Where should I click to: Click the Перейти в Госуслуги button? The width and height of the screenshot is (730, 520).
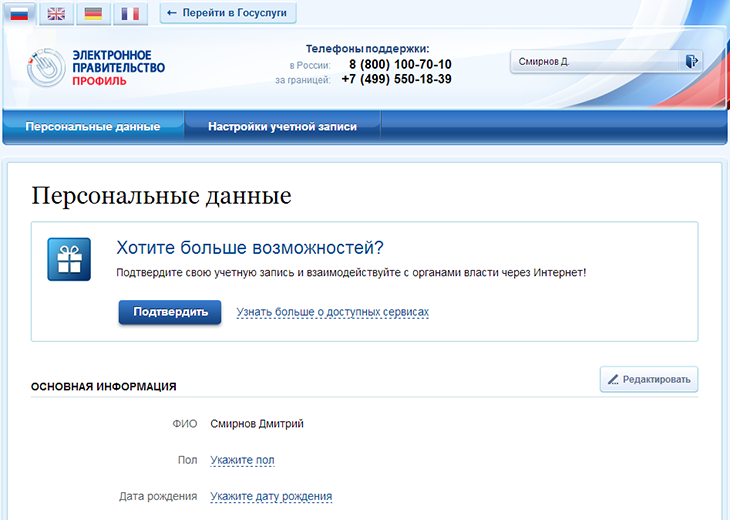coord(228,13)
